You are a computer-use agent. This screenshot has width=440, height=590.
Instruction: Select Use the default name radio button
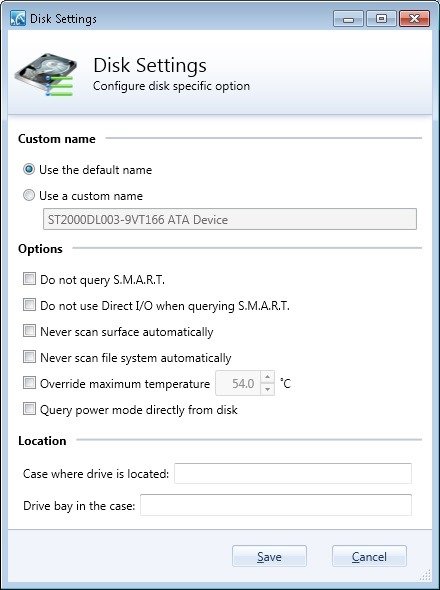coord(29,169)
